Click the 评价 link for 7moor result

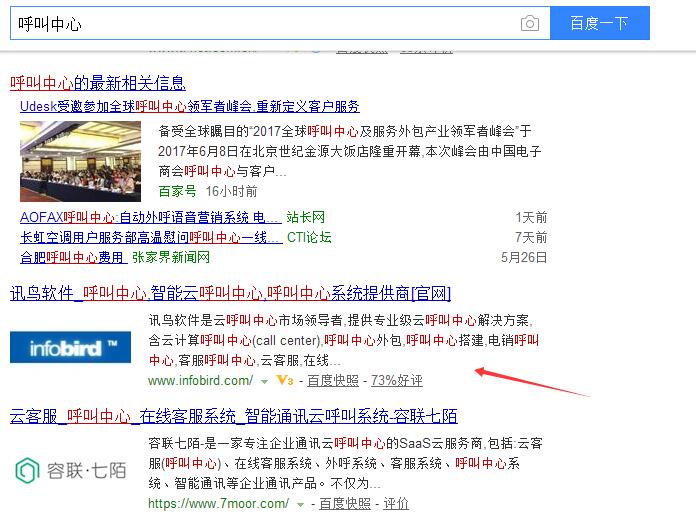pos(396,504)
